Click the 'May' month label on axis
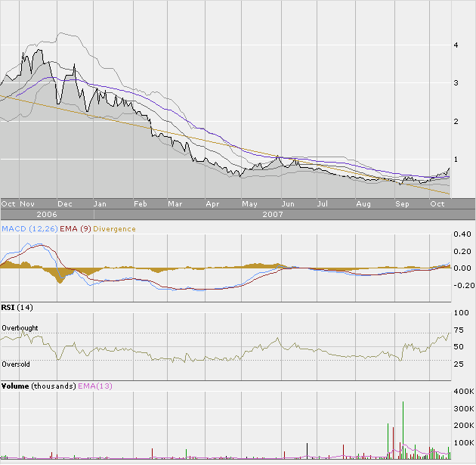The height and width of the screenshot is (465, 476). click(249, 204)
